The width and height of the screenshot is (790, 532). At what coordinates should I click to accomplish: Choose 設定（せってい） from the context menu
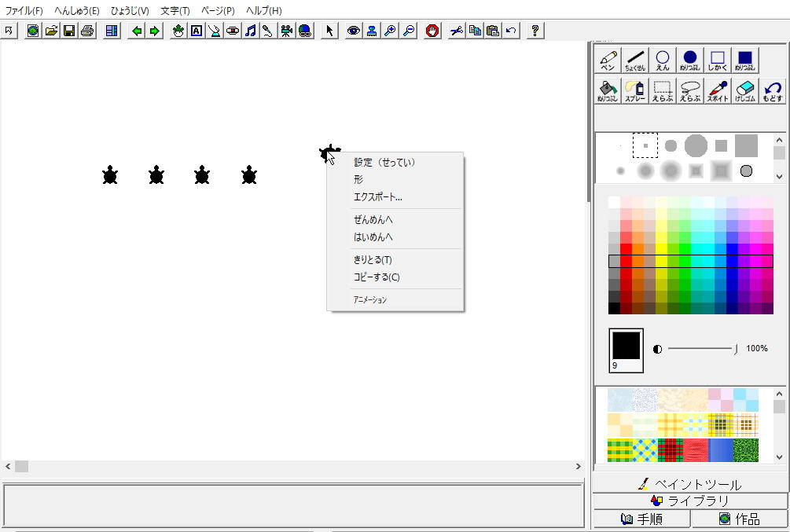click(x=384, y=163)
